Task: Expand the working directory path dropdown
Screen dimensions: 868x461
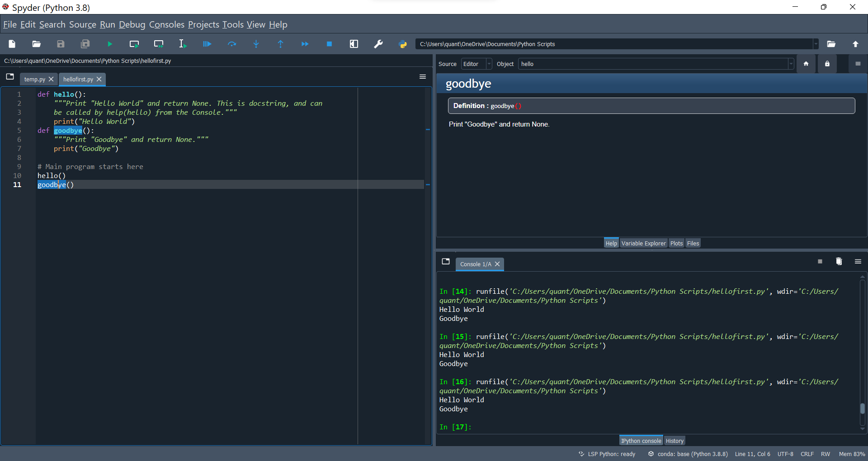Action: tap(816, 44)
